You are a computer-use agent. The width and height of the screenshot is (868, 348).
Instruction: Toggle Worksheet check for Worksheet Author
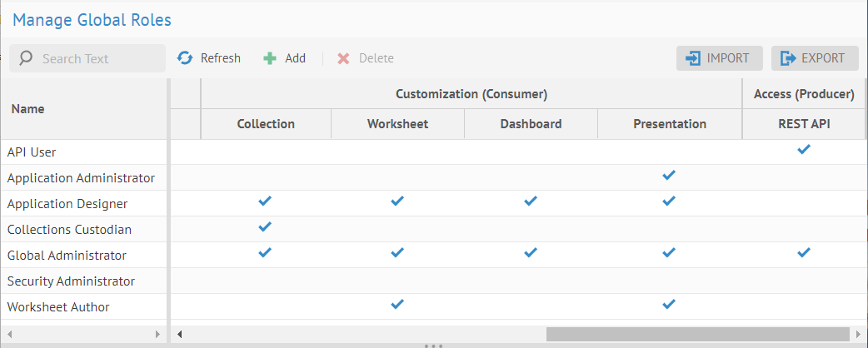click(397, 305)
